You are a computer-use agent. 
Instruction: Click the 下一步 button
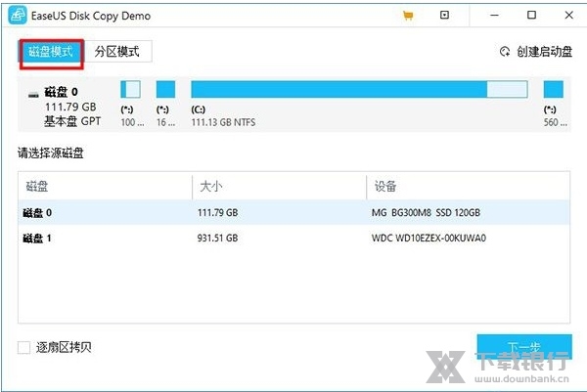pos(523,347)
